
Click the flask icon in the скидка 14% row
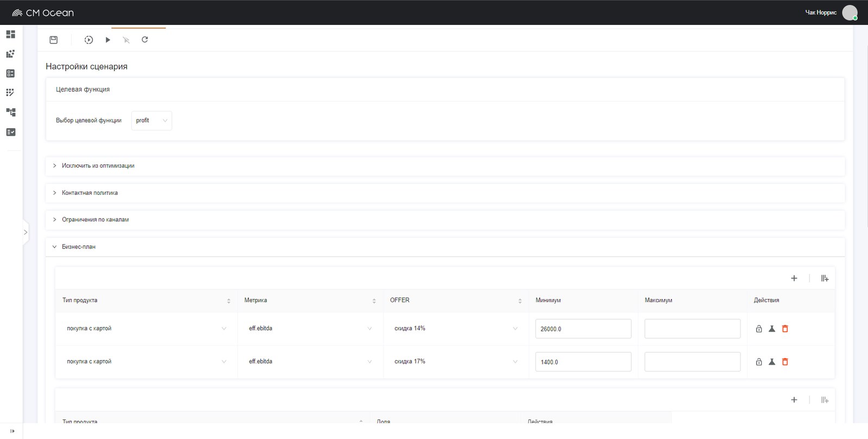coord(772,329)
